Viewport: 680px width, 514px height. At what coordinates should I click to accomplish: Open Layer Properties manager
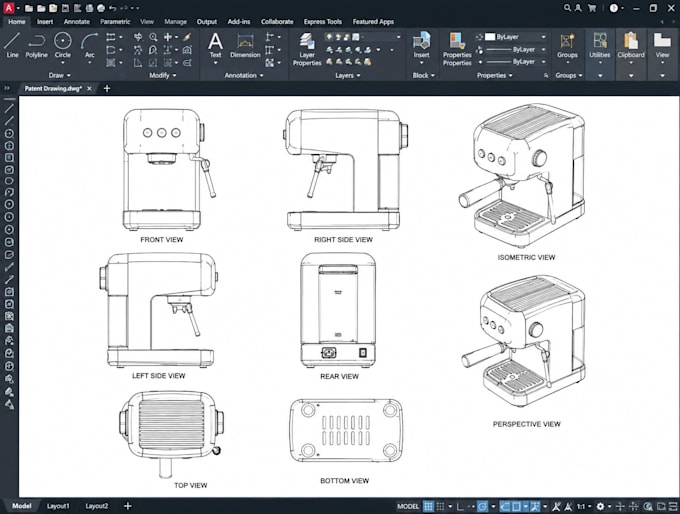pyautogui.click(x=307, y=49)
